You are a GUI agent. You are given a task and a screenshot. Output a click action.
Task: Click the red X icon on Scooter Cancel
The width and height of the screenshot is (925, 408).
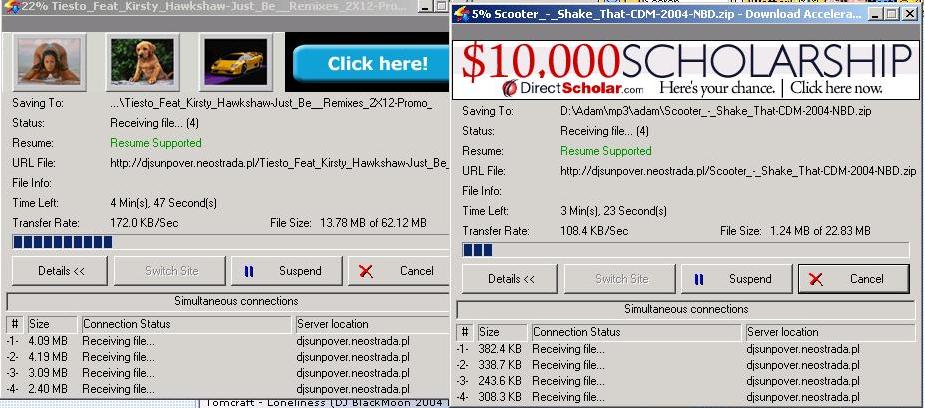(x=816, y=279)
